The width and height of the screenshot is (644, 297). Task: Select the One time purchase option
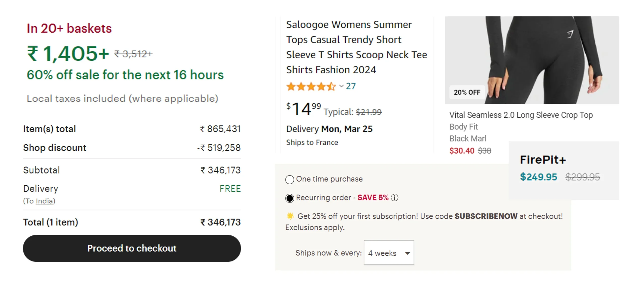290,179
